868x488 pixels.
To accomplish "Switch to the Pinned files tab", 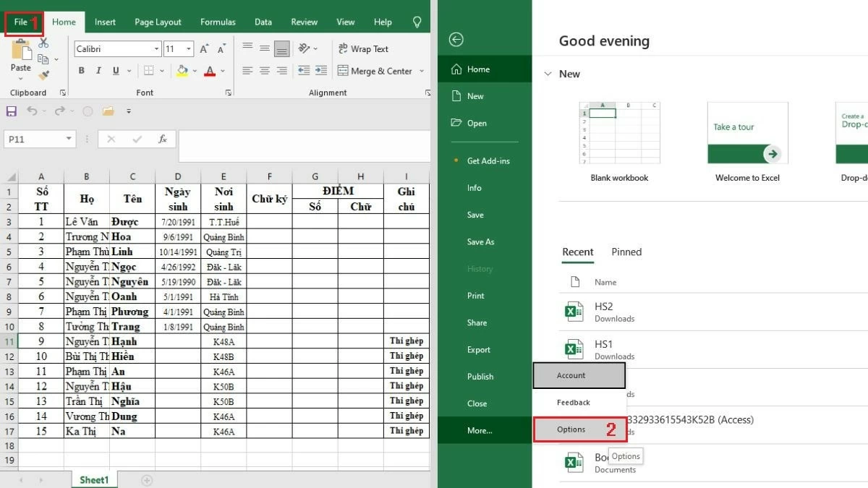I will [626, 252].
